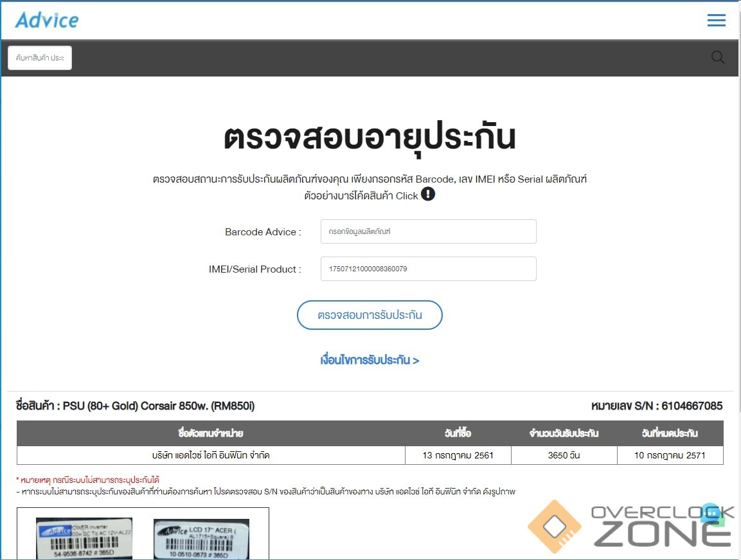This screenshot has width=741, height=560.
Task: Click the S/N 6104667085 text
Action: pos(657,406)
